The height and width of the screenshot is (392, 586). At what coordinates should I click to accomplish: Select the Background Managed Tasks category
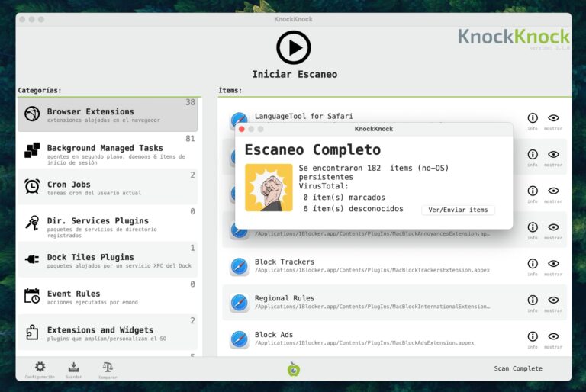pyautogui.click(x=107, y=151)
